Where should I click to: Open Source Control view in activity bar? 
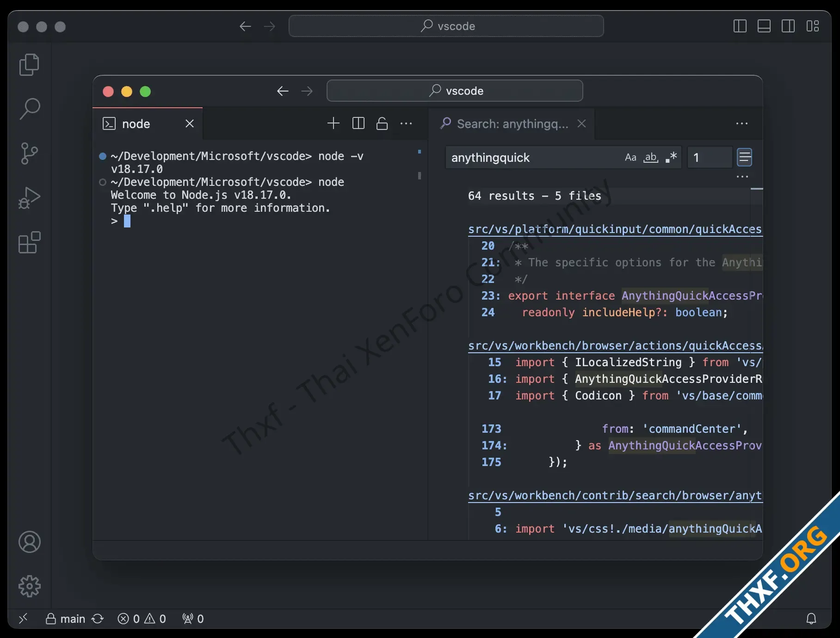(x=30, y=153)
